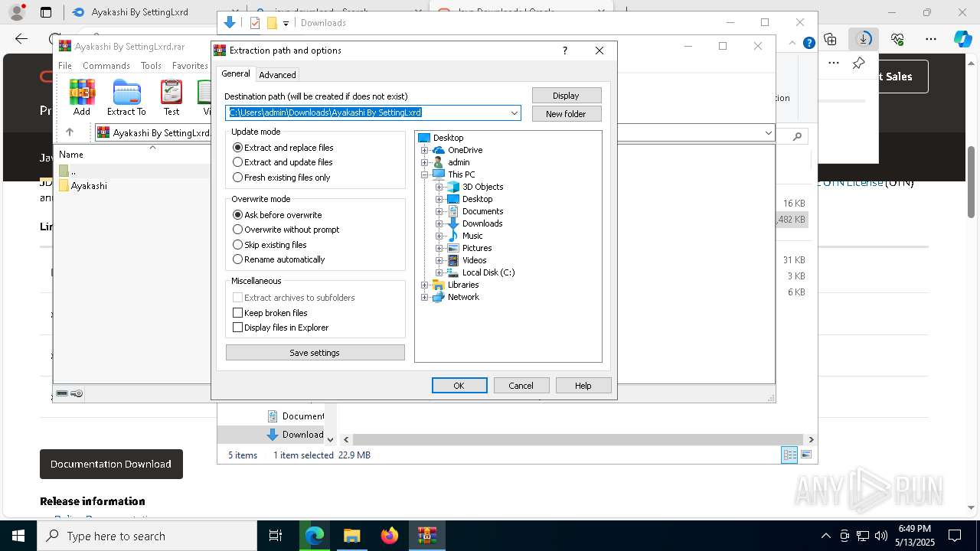The height and width of the screenshot is (551, 980).
Task: Select Extract and replace files option
Action: pos(283,148)
